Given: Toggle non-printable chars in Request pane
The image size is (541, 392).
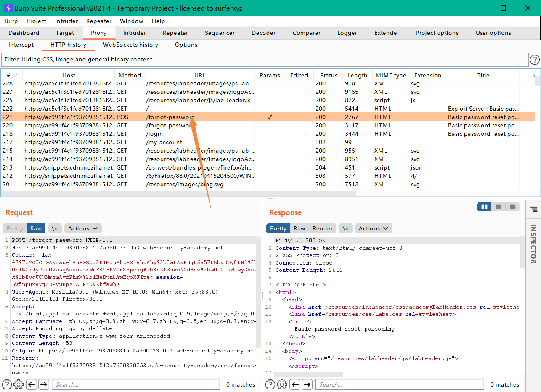Looking at the screenshot, I should (x=55, y=228).
